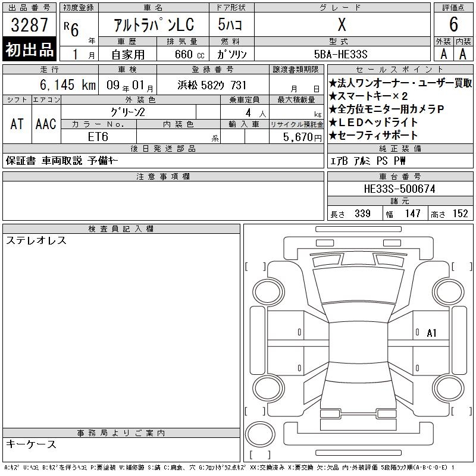Click the 6,145 km mileage field
Image resolution: width=476 pixels, height=476 pixels.
point(51,85)
